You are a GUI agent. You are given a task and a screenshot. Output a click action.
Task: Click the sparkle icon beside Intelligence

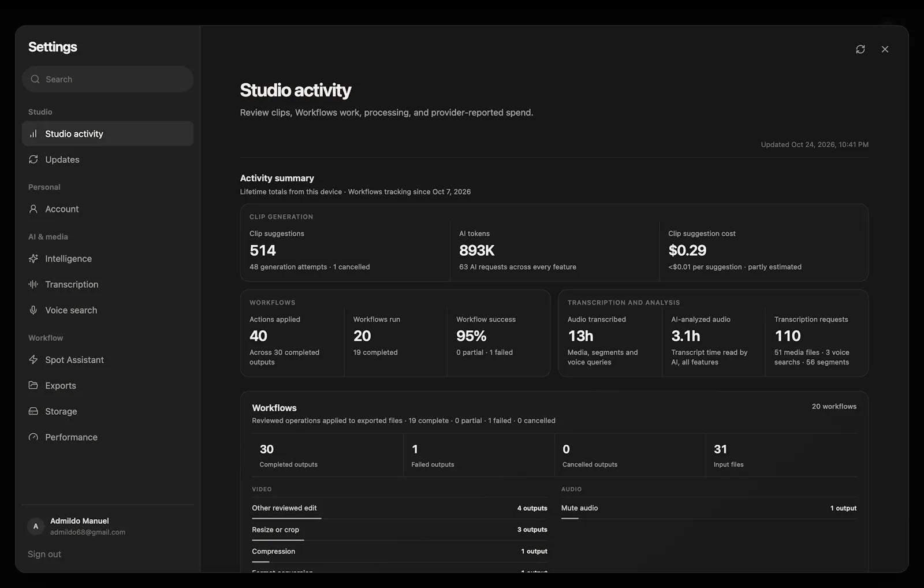(x=33, y=259)
